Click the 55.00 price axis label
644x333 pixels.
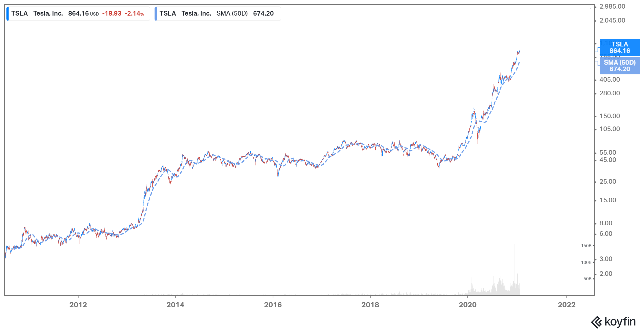(x=608, y=153)
